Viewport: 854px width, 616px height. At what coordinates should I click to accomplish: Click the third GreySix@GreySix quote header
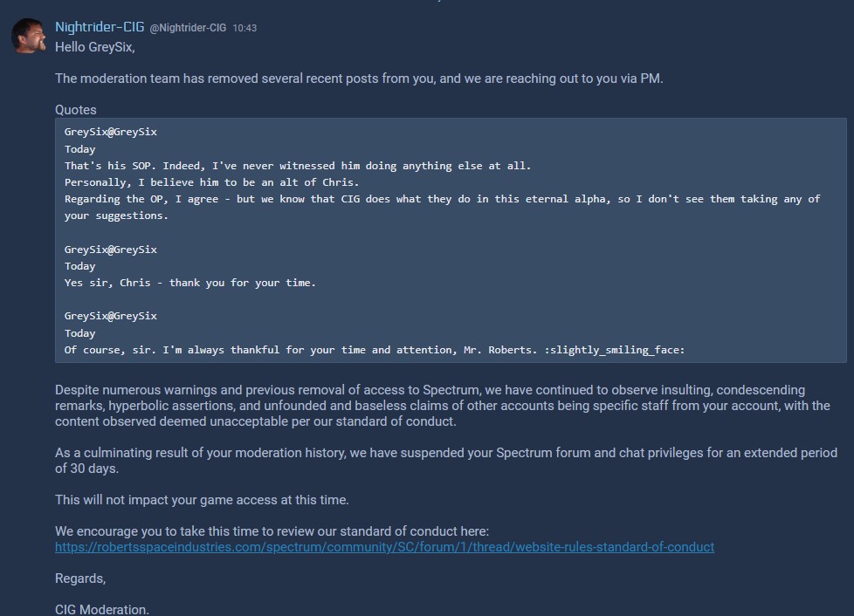[x=111, y=316]
